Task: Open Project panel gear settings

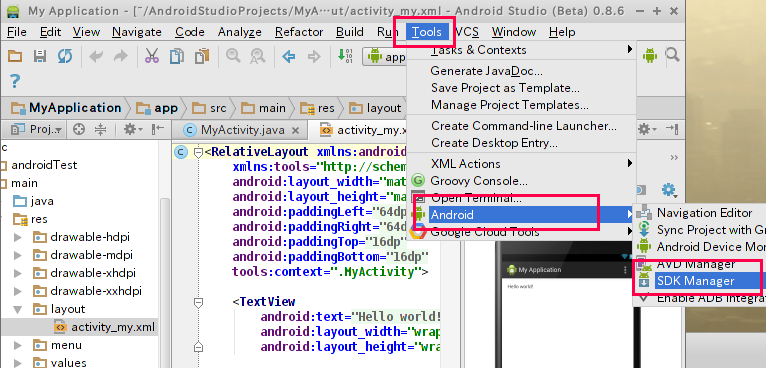Action: pyautogui.click(x=132, y=130)
